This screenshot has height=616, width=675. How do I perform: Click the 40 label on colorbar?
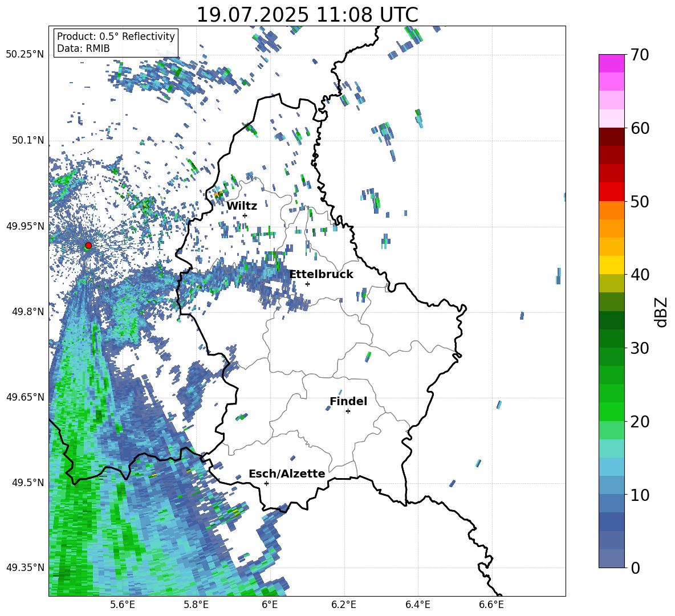click(640, 275)
